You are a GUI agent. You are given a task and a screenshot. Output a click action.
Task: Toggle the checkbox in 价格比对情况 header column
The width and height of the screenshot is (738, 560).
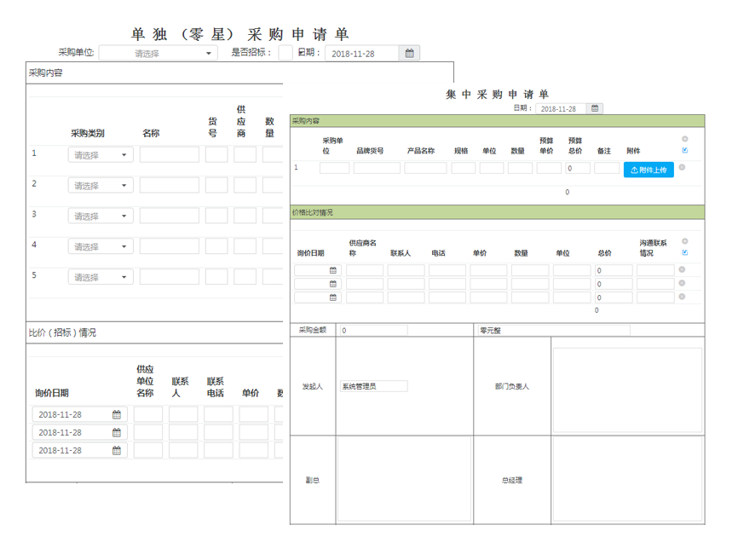(x=685, y=252)
